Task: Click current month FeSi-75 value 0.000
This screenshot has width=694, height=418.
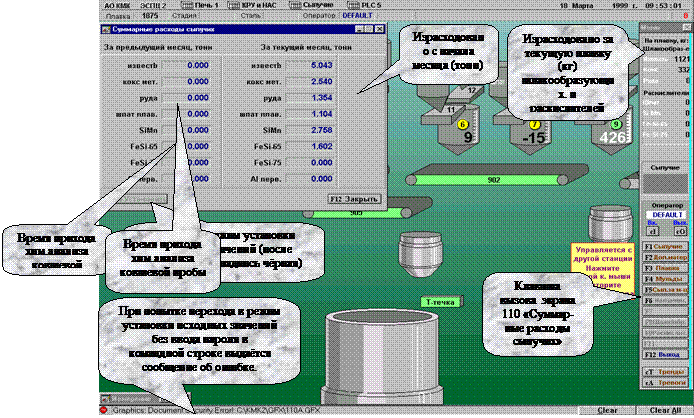Action: 310,163
